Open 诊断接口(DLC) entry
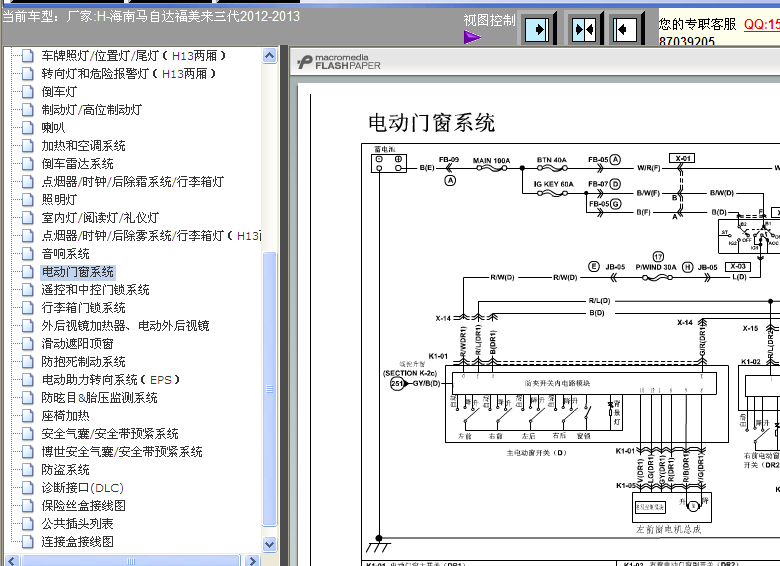 [x=82, y=487]
